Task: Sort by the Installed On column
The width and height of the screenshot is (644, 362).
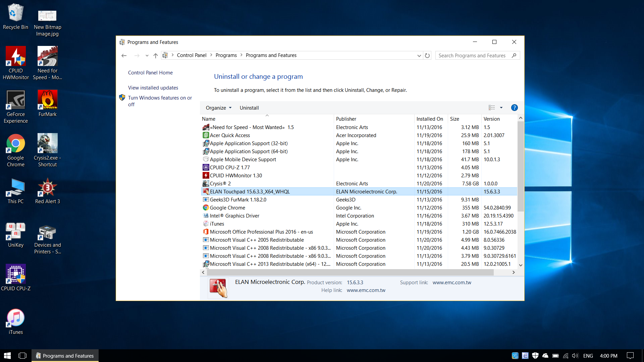Action: (431, 119)
